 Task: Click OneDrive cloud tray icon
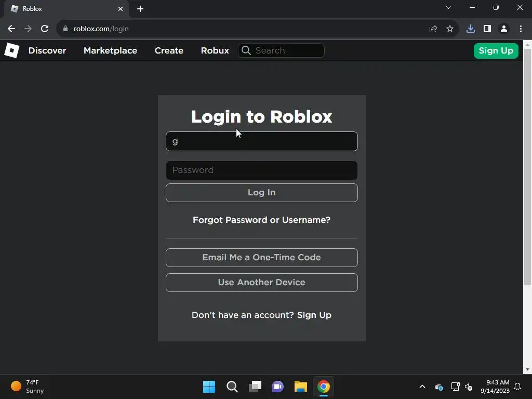(438, 387)
